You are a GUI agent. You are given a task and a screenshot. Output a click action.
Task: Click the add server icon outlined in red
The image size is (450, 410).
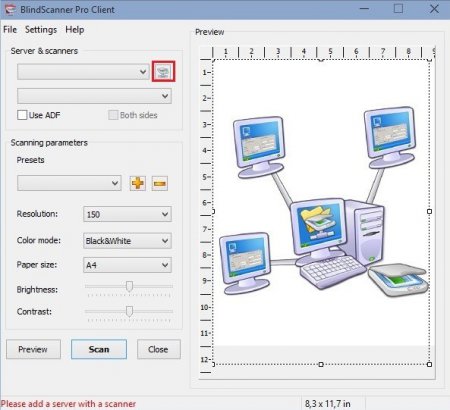click(x=163, y=71)
